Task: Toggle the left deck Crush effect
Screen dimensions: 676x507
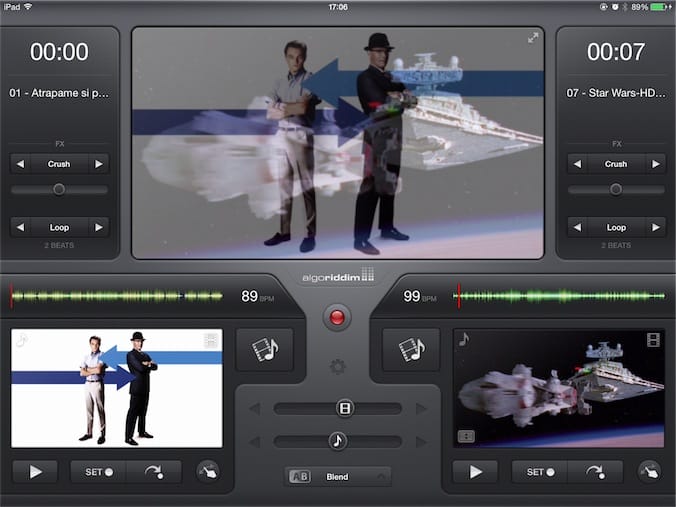Action: pyautogui.click(x=59, y=164)
